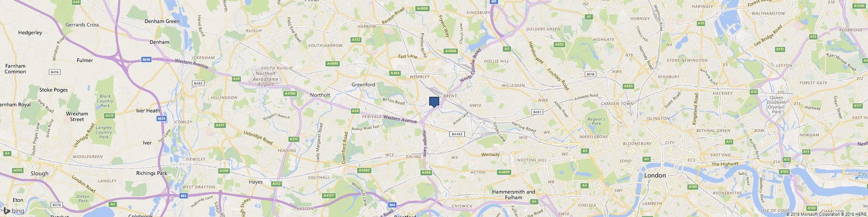This screenshot has width=868, height=217.
Task: Open the Bing logo link
Action: pos(14,211)
